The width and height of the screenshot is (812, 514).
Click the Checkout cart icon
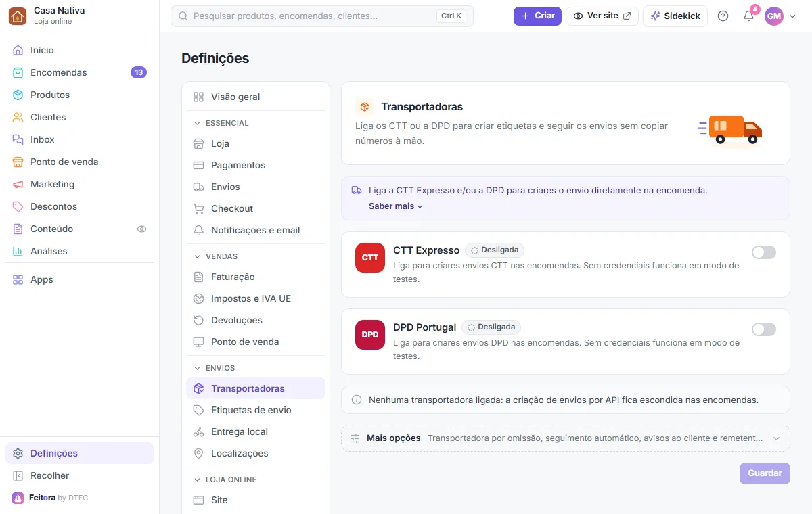point(199,208)
